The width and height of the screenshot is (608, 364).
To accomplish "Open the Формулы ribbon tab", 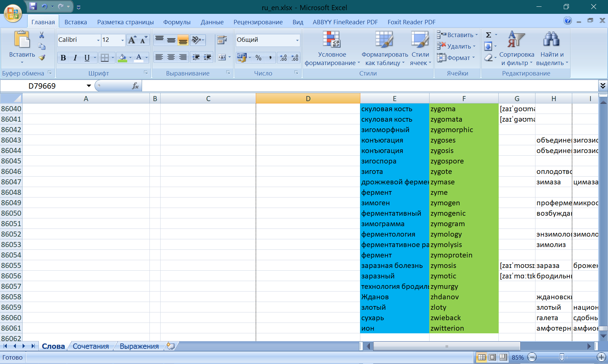I will pyautogui.click(x=177, y=22).
